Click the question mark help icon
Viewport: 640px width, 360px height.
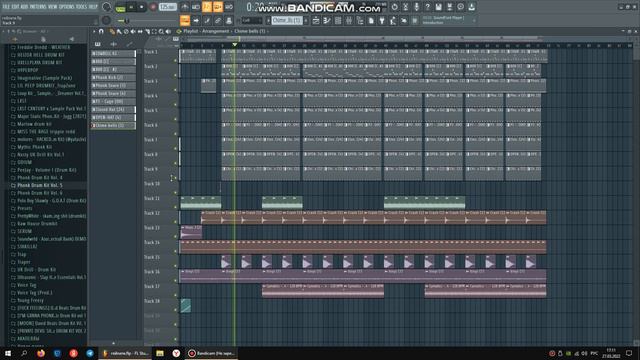coord(427,7)
